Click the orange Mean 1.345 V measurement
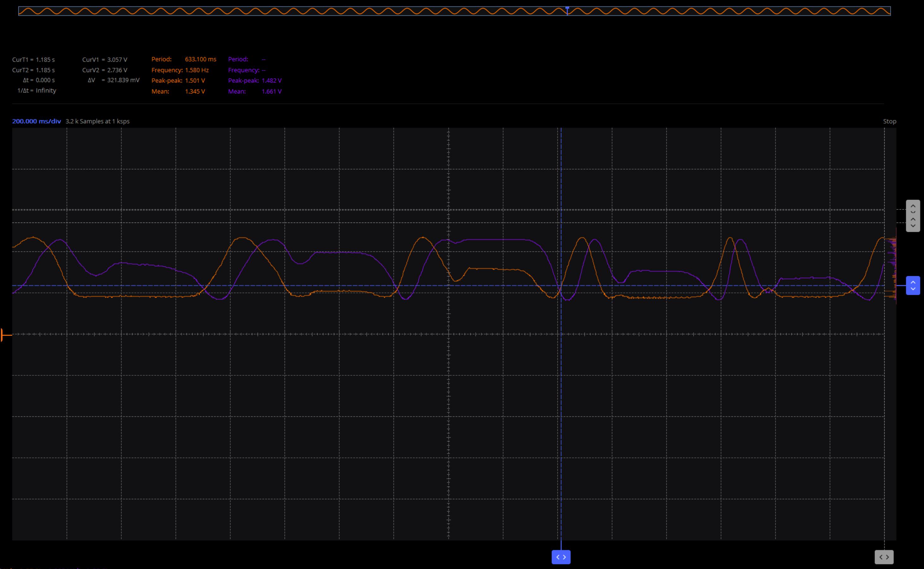 [178, 91]
